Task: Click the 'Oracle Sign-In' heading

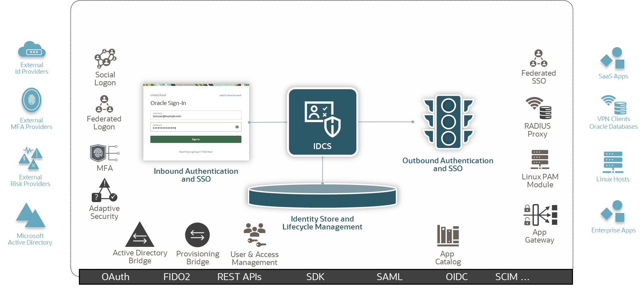Action: (168, 103)
